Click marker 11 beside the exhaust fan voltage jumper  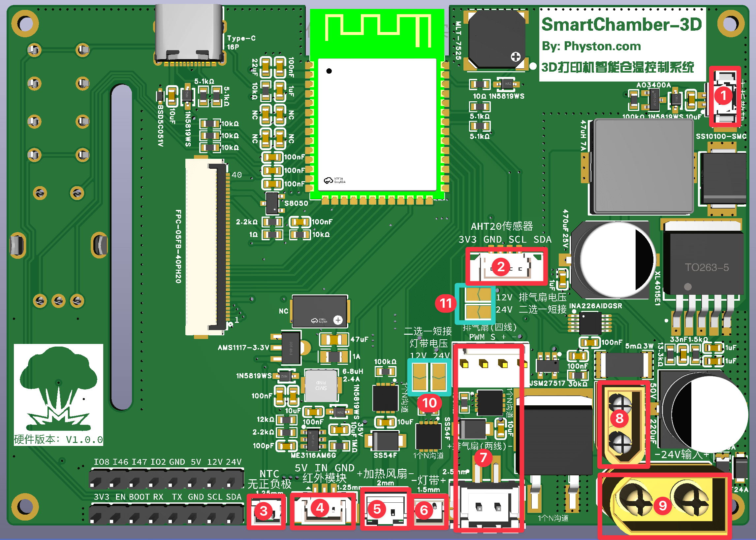[x=446, y=303]
